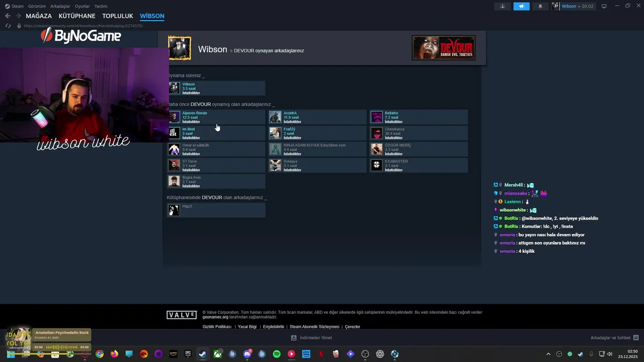644x362 pixels.
Task: Go to the TOPLULUK tab
Action: (x=118, y=16)
